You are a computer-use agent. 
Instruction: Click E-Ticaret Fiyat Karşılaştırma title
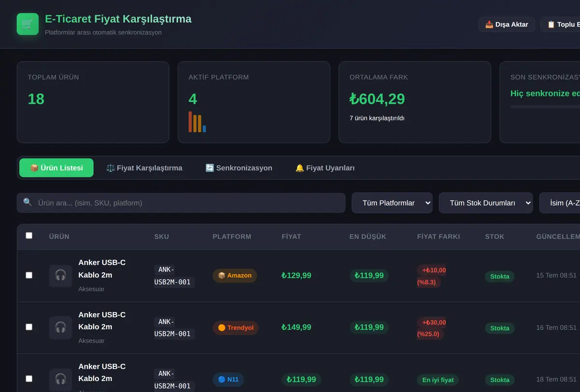click(118, 19)
